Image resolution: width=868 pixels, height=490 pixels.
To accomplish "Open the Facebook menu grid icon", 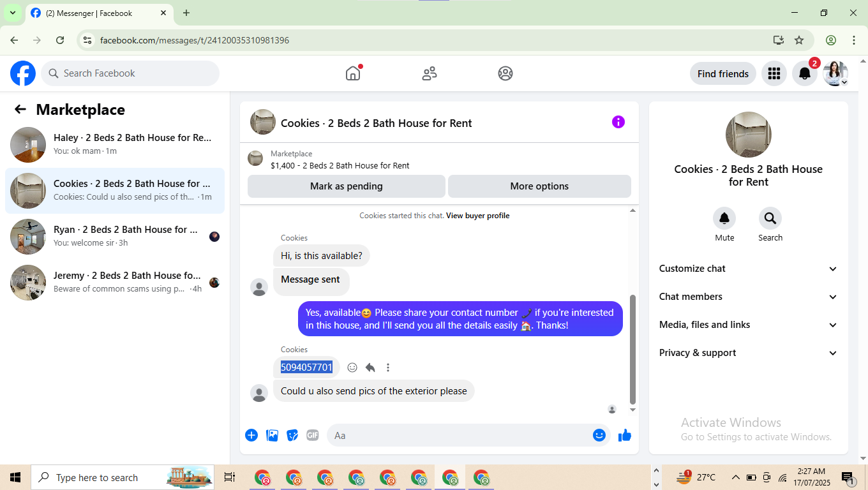I will pos(774,73).
